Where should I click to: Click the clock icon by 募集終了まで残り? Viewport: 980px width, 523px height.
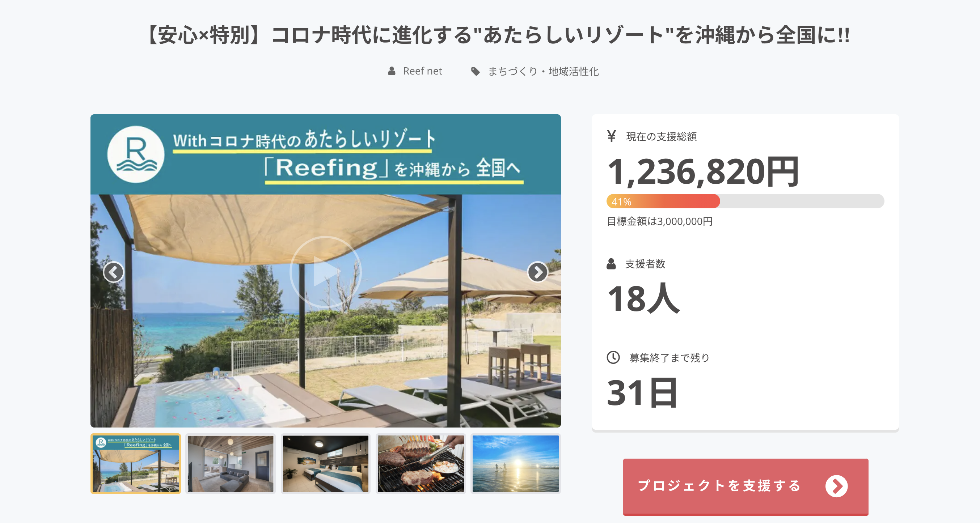(613, 357)
